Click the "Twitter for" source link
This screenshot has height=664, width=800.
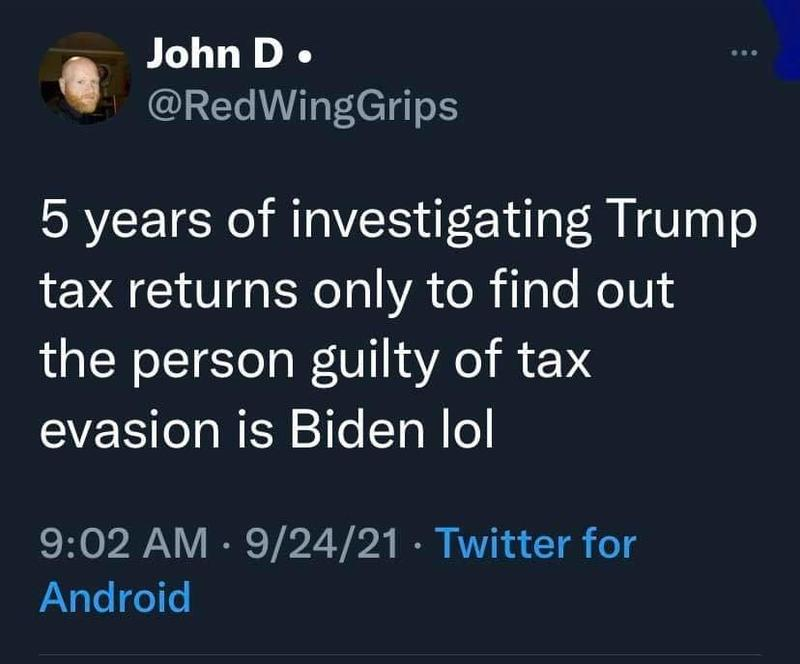click(x=536, y=545)
